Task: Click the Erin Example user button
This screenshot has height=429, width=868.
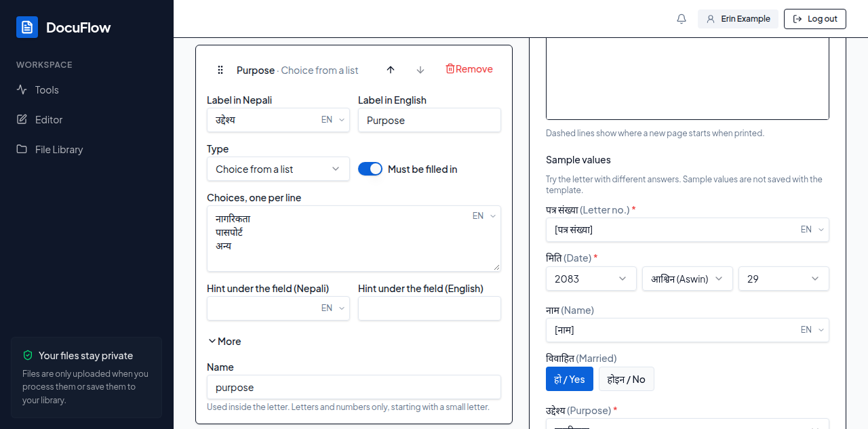Action: [x=738, y=19]
